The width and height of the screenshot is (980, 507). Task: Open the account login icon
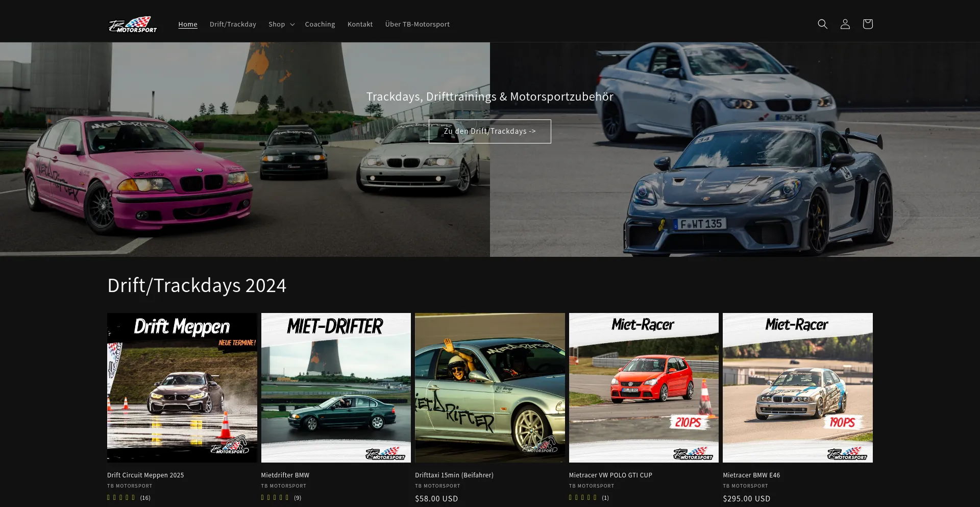tap(845, 24)
